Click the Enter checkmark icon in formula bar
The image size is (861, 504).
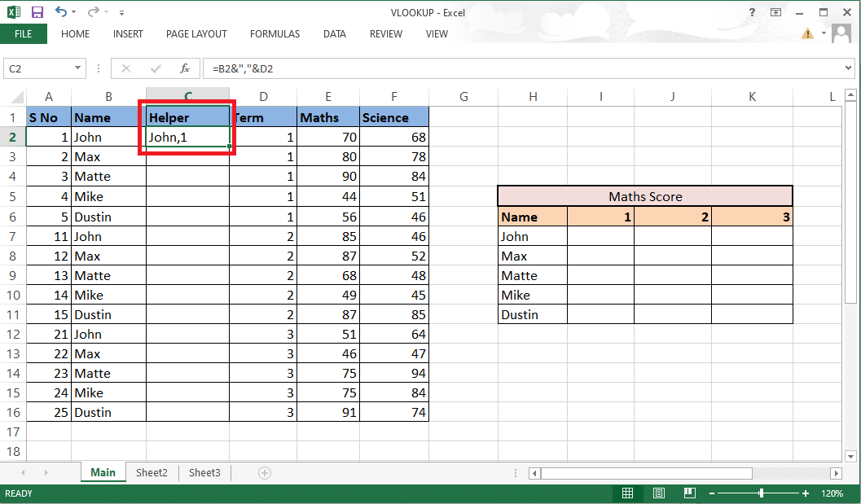pos(156,68)
